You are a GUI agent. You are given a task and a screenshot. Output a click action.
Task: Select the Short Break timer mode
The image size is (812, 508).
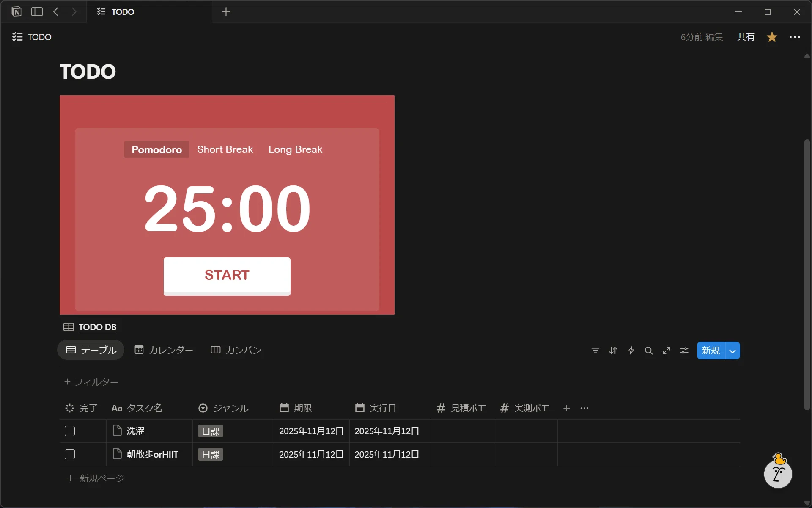[x=225, y=149]
